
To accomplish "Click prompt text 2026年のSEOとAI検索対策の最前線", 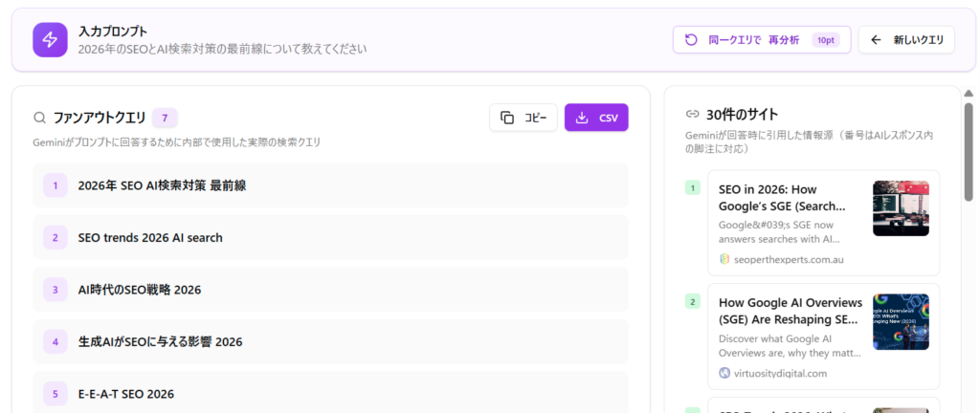I will coord(222,49).
